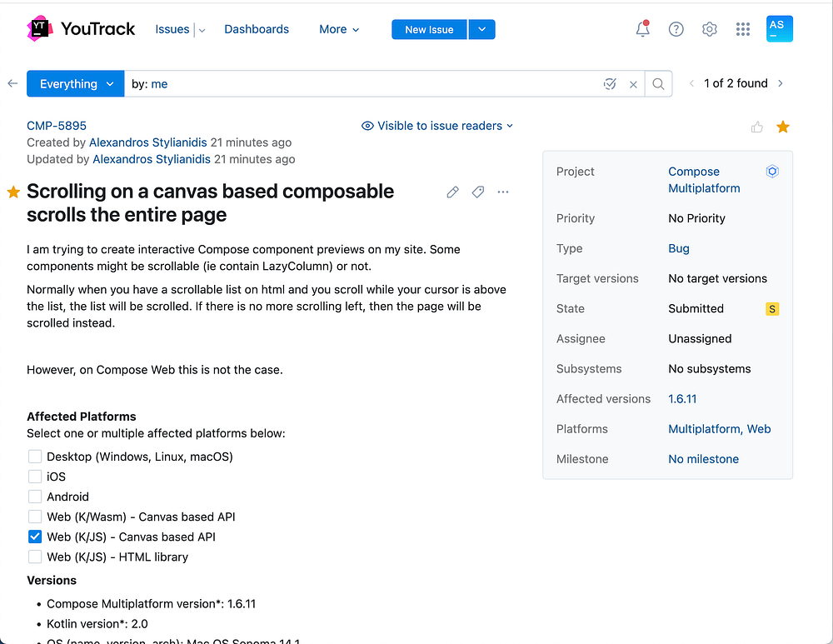The height and width of the screenshot is (644, 833).
Task: Open updater Alexandros Stylianidis link
Action: (152, 159)
